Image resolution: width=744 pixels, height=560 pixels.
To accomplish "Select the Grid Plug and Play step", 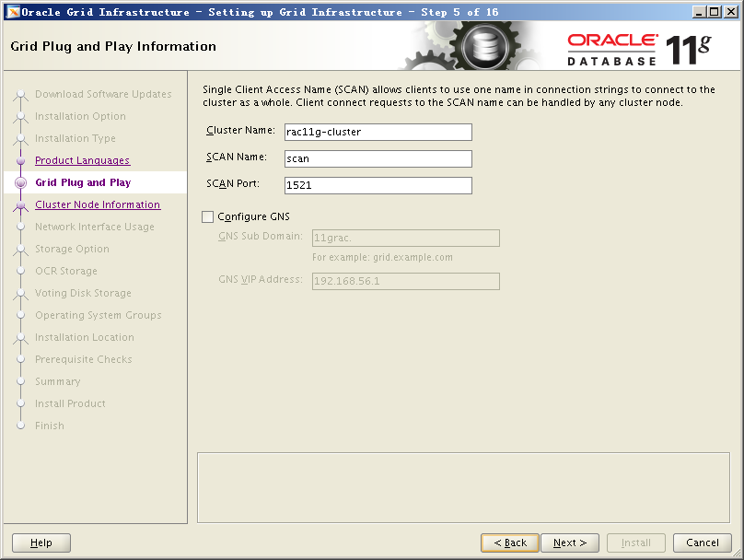I will (x=83, y=183).
